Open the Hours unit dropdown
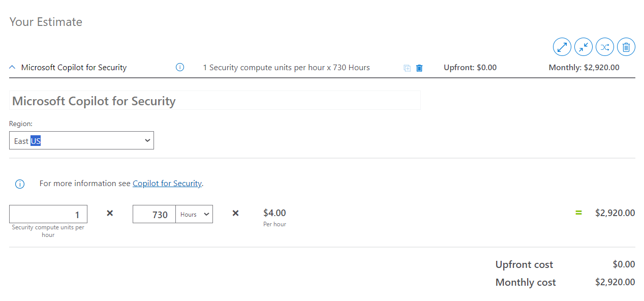The image size is (644, 301). pyautogui.click(x=194, y=214)
